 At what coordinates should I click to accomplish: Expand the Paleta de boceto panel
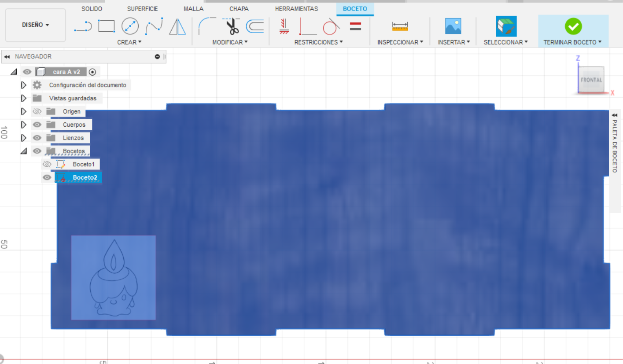(615, 115)
